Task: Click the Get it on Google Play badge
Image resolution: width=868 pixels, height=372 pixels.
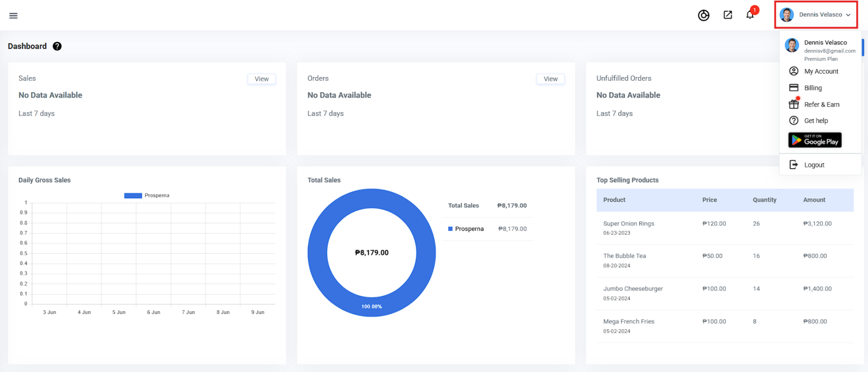Action: (x=815, y=140)
